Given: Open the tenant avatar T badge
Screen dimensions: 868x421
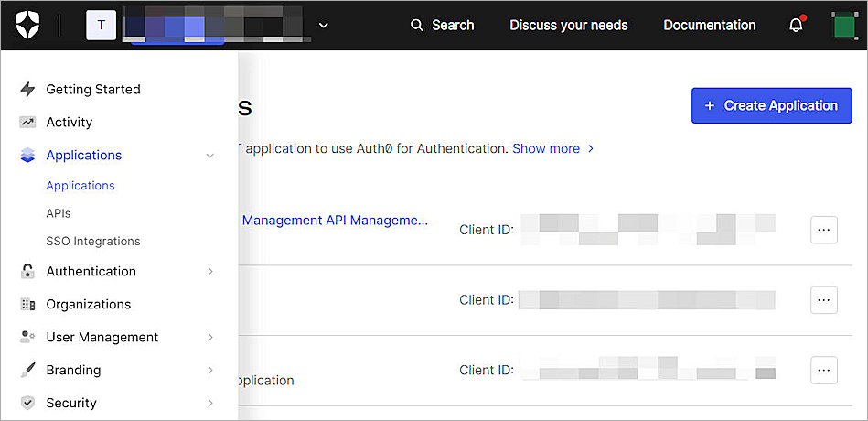Looking at the screenshot, I should (101, 26).
